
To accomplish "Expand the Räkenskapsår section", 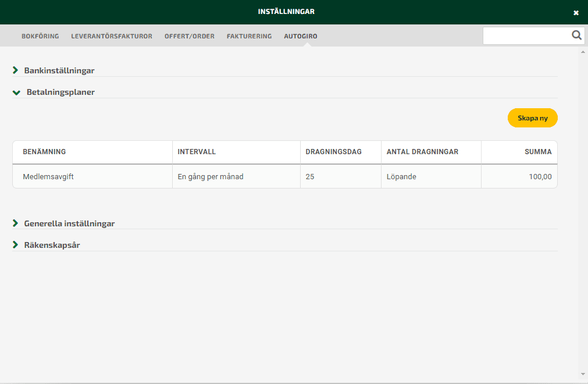I will pyautogui.click(x=46, y=245).
